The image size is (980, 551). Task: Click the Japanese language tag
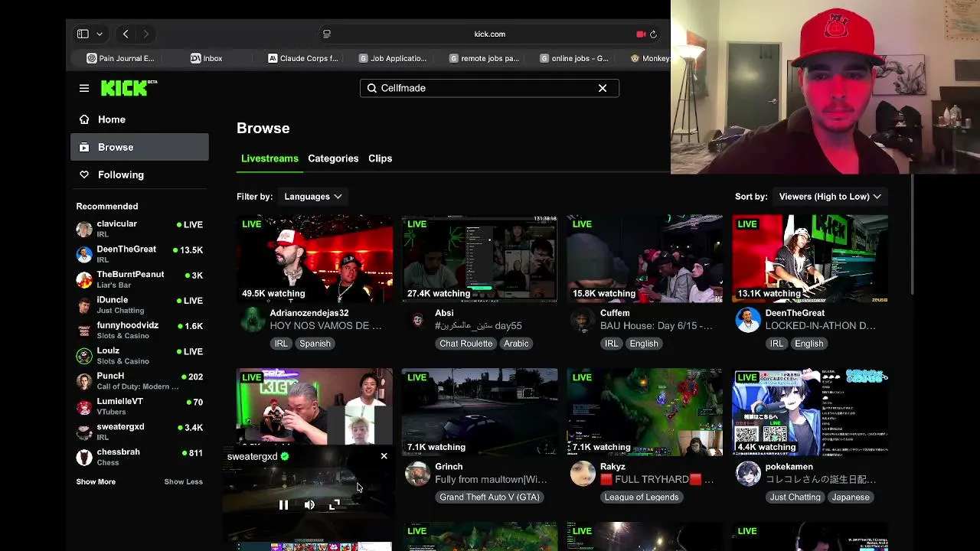[850, 497]
